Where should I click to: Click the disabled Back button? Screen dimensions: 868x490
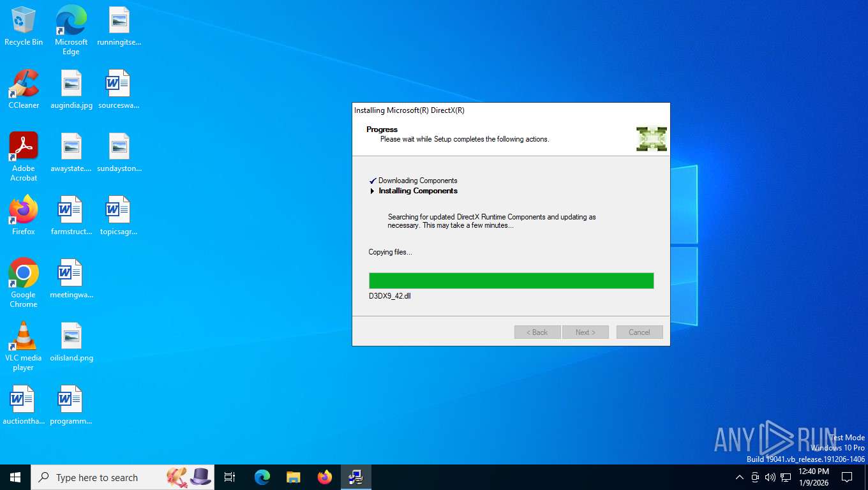(537, 332)
